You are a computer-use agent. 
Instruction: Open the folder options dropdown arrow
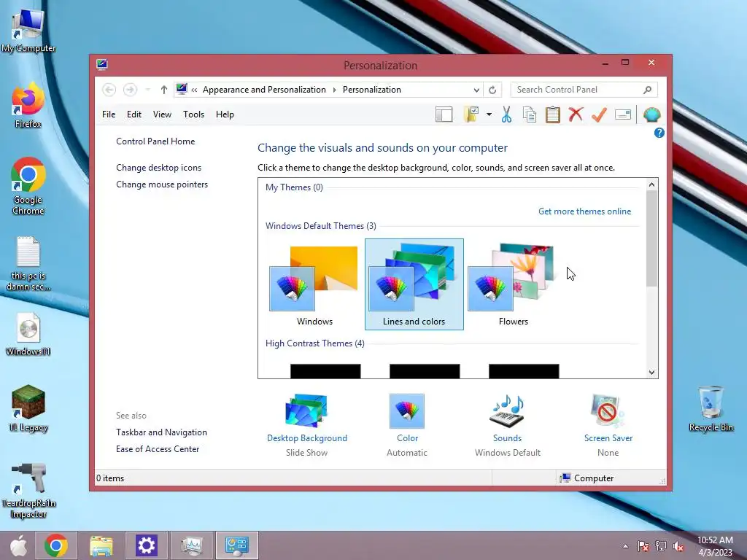pos(489,114)
